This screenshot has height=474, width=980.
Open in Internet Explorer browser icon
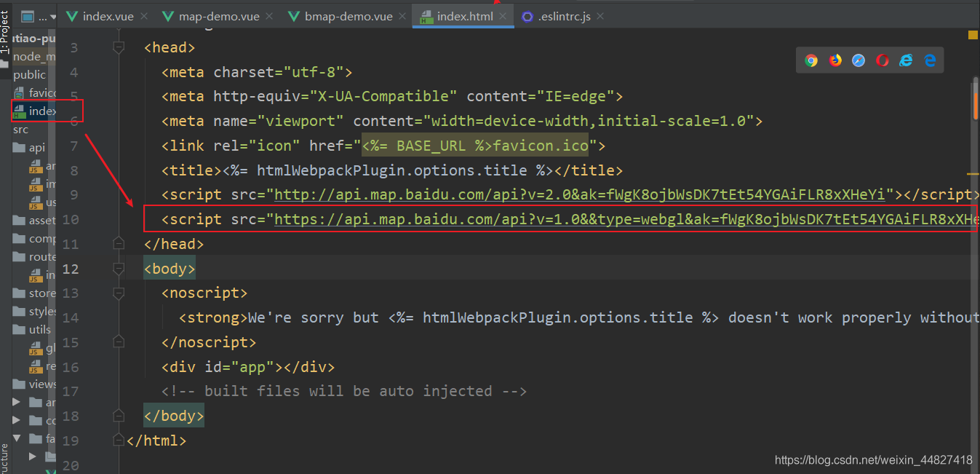coord(906,60)
